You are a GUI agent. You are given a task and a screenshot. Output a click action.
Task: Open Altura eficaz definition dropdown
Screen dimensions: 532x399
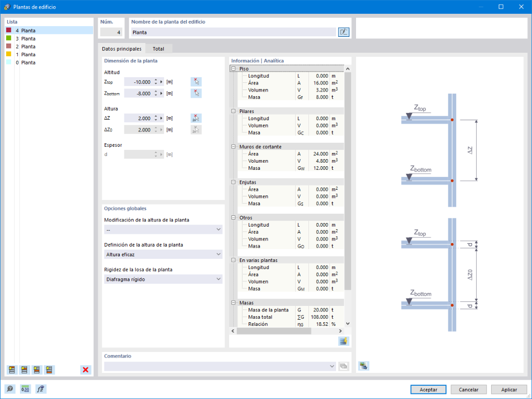tap(163, 254)
